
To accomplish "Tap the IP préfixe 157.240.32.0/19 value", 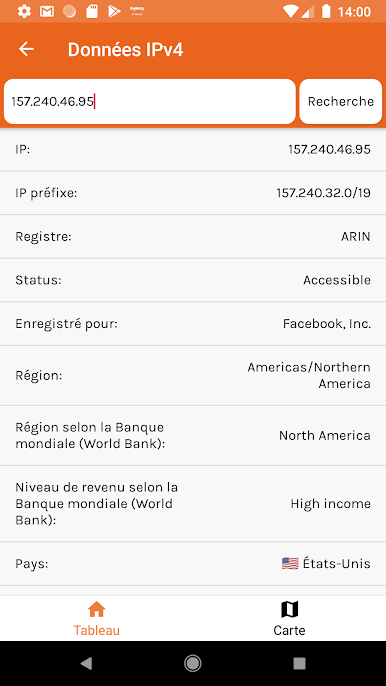I will (x=323, y=193).
